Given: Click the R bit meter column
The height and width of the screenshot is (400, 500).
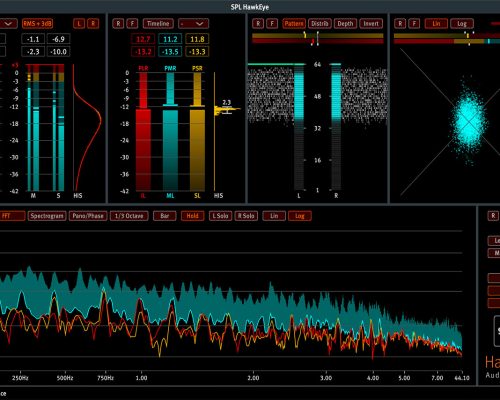Looking at the screenshot, I should (x=336, y=127).
